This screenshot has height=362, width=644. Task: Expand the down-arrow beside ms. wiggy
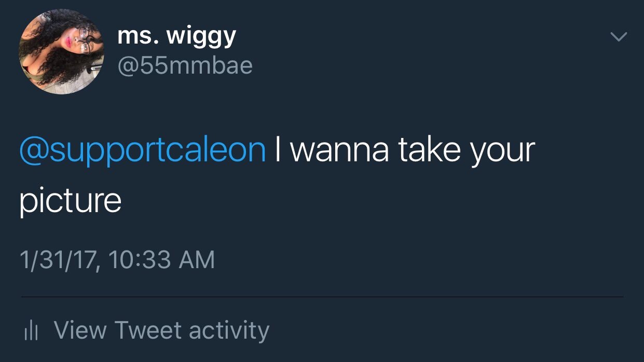(618, 37)
